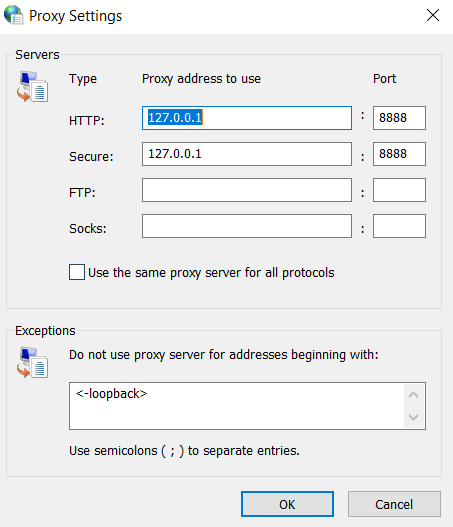Click the Secure proxy address field
The height and width of the screenshot is (527, 453).
247,154
